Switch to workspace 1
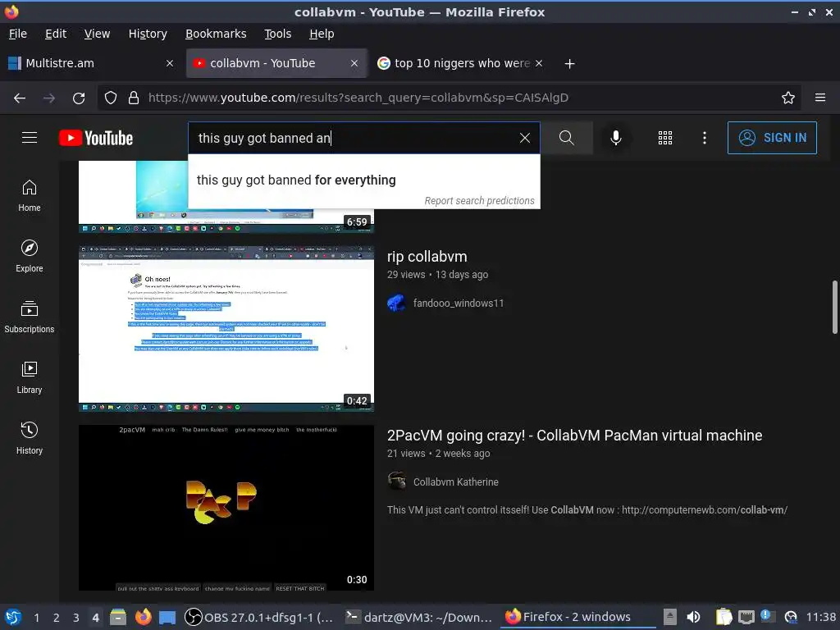840x630 pixels. [36, 617]
